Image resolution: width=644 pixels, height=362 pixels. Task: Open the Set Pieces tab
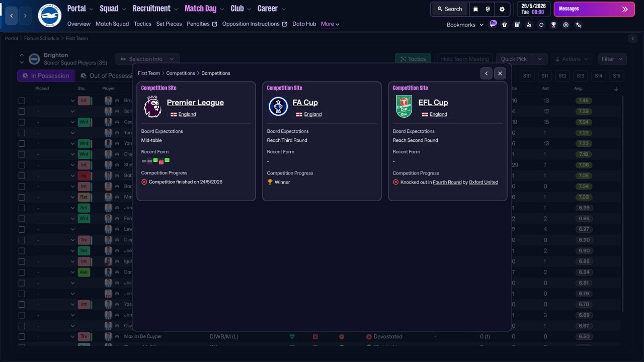pos(169,24)
